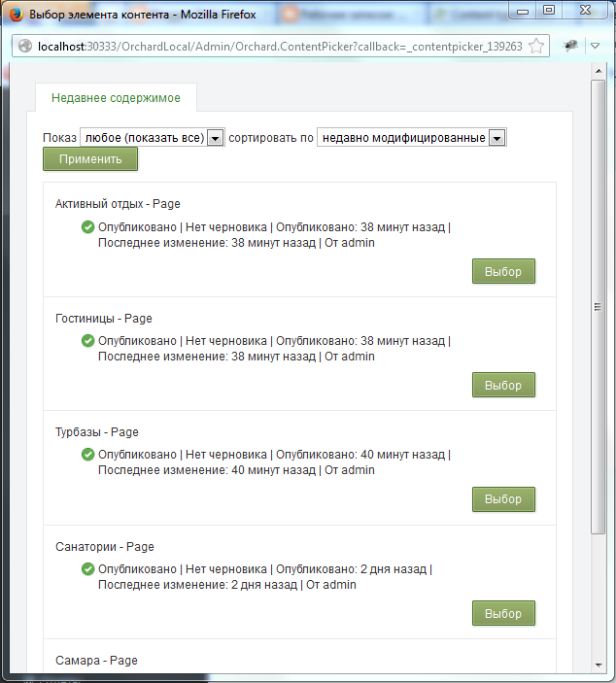This screenshot has width=616, height=683.
Task: Click the add-on icon beside the address bar
Action: (570, 46)
